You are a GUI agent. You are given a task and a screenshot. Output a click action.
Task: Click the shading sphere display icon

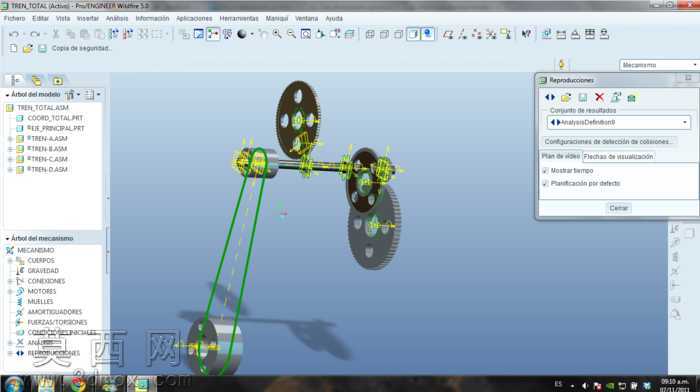(x=242, y=34)
